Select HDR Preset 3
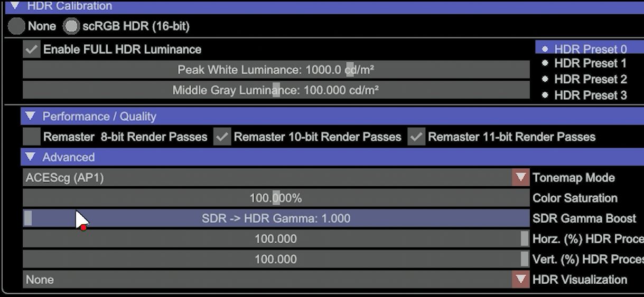Viewport: 644px width, 297px height. click(590, 95)
